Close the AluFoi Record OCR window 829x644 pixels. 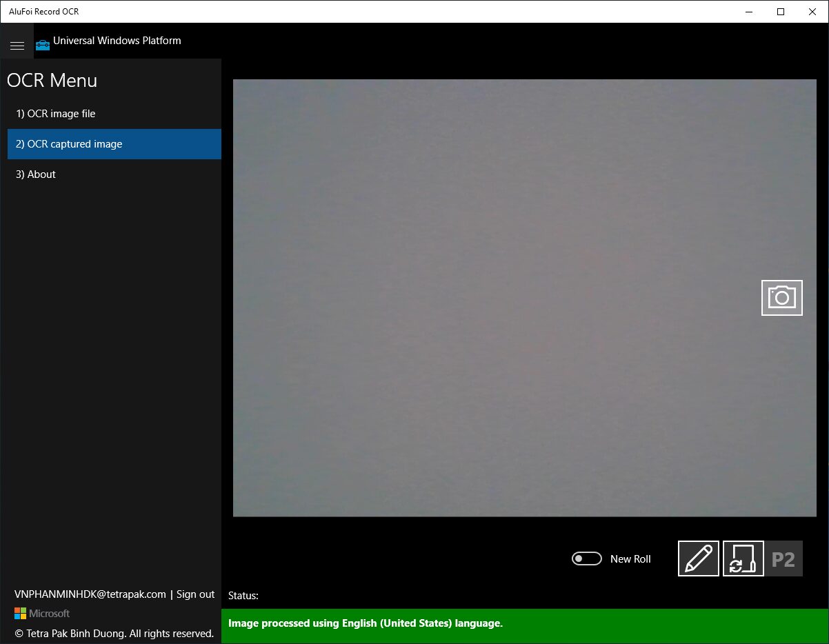click(812, 12)
